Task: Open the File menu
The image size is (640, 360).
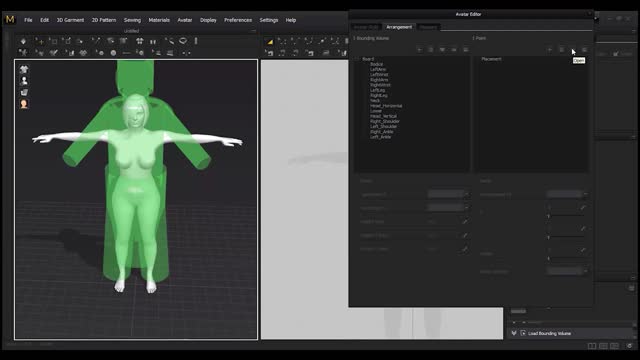Action: tap(28, 20)
